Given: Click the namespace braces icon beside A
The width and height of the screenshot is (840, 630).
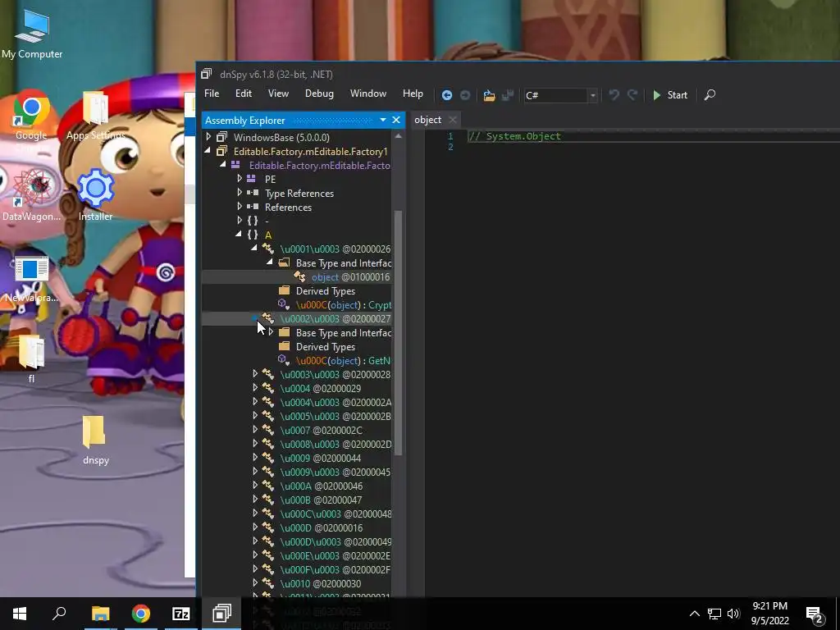Looking at the screenshot, I should point(253,235).
